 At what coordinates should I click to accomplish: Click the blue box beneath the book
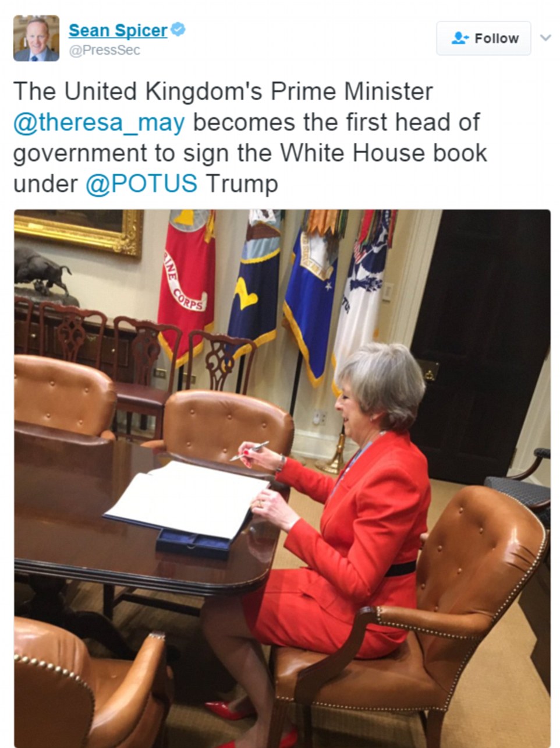pyautogui.click(x=194, y=543)
